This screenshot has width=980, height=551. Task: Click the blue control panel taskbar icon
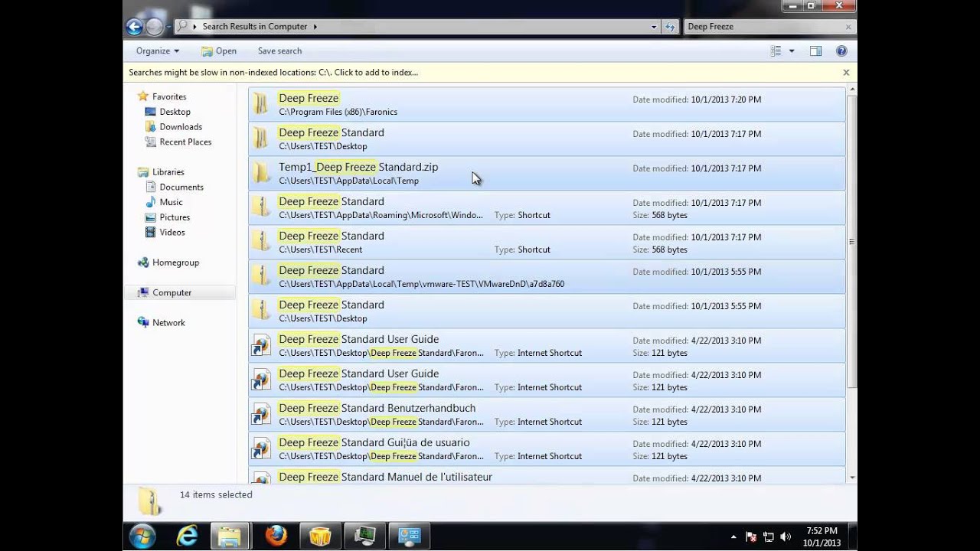[409, 536]
